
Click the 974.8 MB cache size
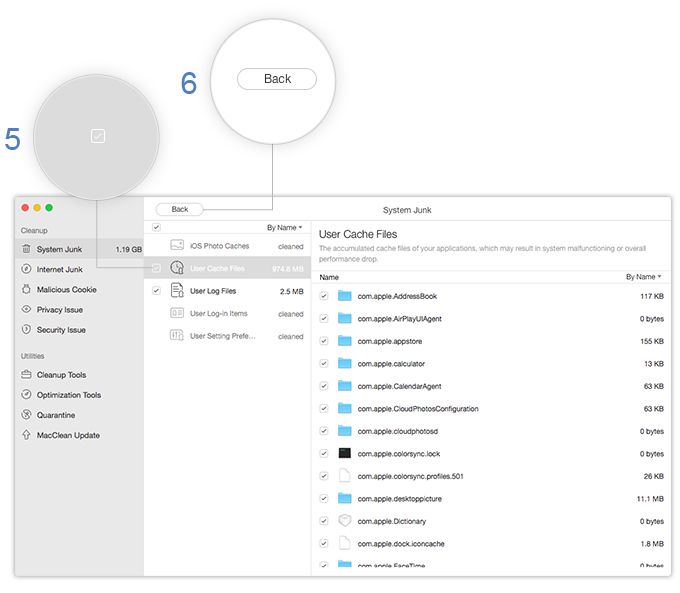(x=288, y=269)
